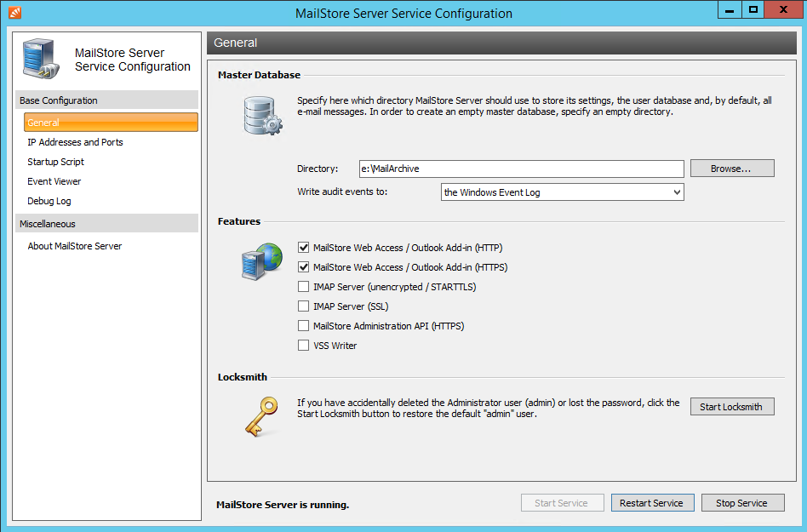
Task: Click the MailStore app icon in title bar
Action: [x=14, y=12]
